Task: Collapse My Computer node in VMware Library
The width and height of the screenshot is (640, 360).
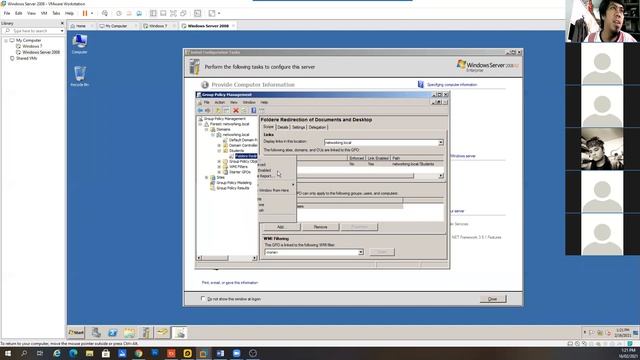Action: pos(6,40)
